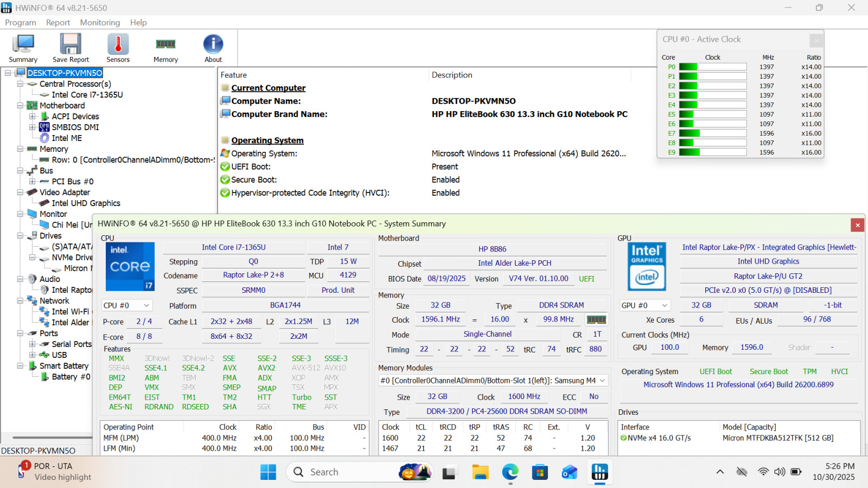Screen dimensions: 868x488
Task: Show hidden system tray icons
Action: pyautogui.click(x=720, y=472)
